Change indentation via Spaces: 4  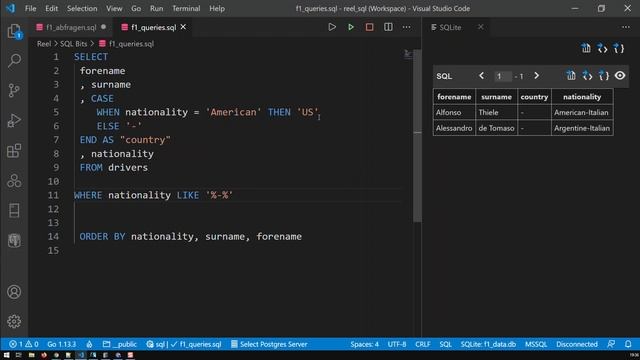pos(364,344)
